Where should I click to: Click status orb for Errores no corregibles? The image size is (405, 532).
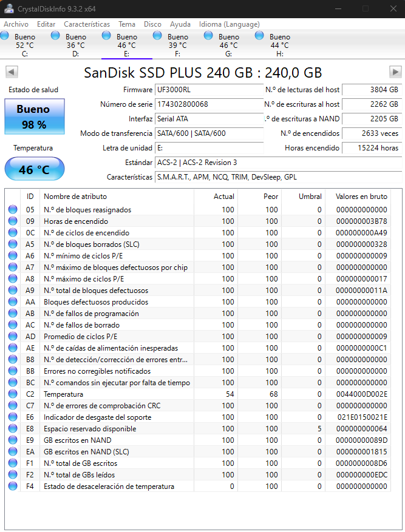(13, 371)
